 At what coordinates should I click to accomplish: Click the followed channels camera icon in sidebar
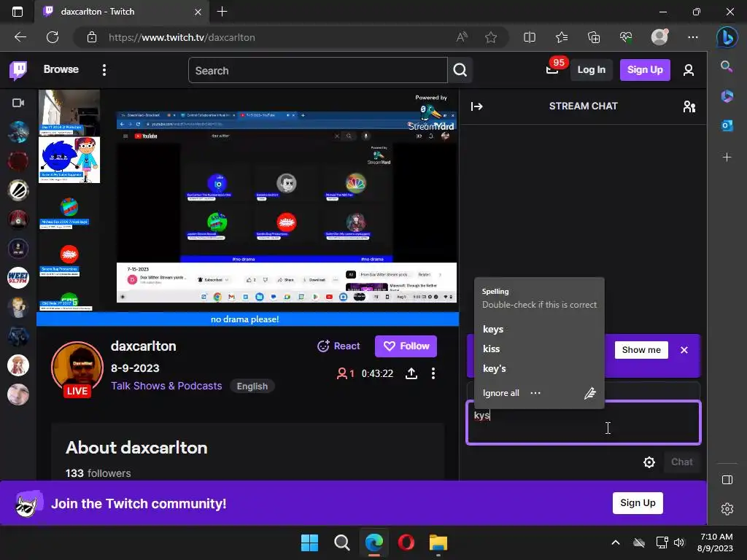[x=18, y=103]
